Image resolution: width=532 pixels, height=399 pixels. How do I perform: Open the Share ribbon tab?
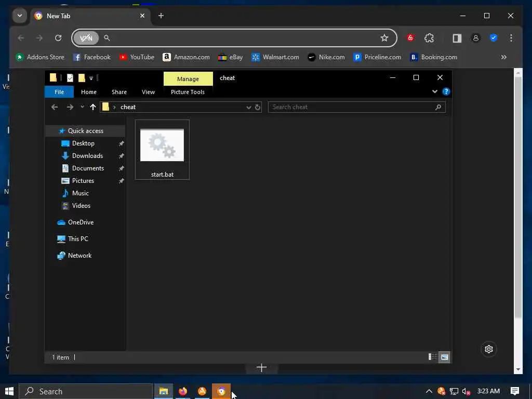[x=119, y=92]
